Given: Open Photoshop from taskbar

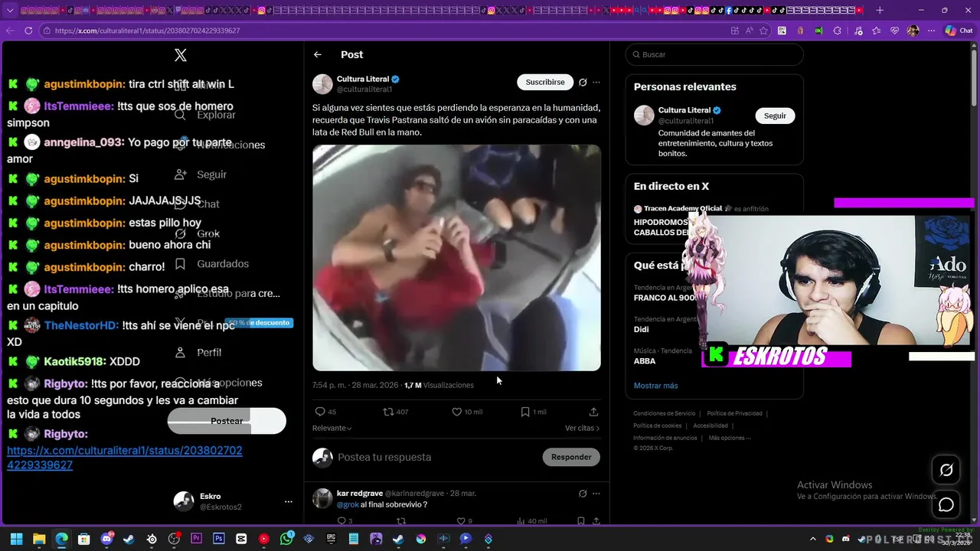Looking at the screenshot, I should tap(219, 539).
